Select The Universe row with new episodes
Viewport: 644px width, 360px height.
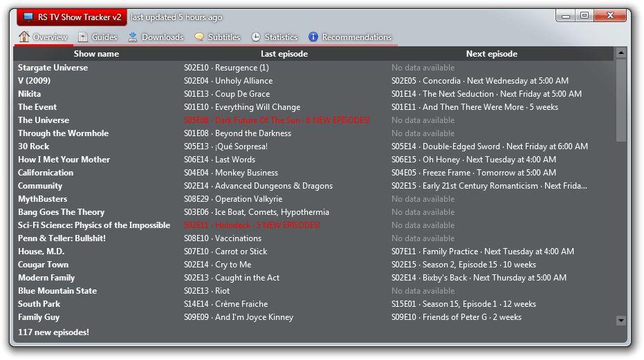pos(44,120)
